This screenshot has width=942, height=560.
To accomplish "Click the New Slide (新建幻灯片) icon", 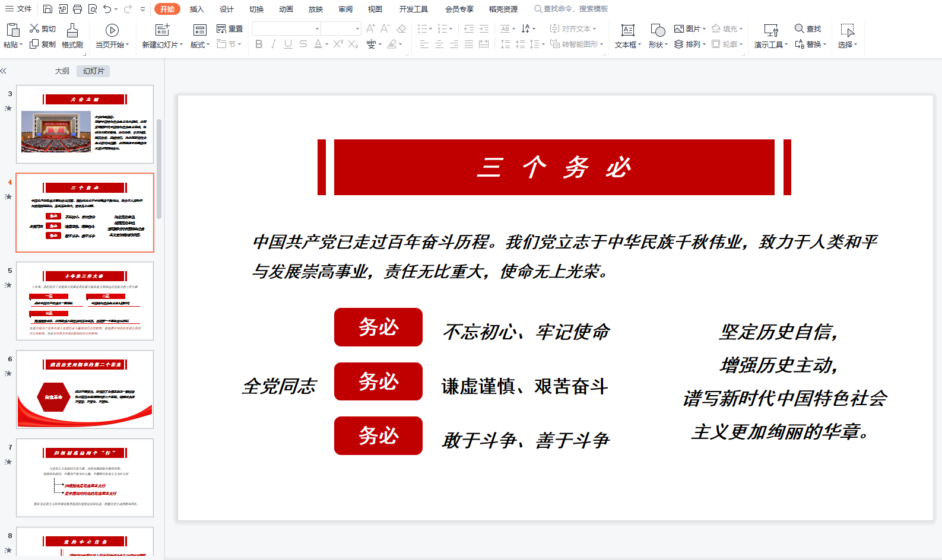I will pyautogui.click(x=162, y=30).
